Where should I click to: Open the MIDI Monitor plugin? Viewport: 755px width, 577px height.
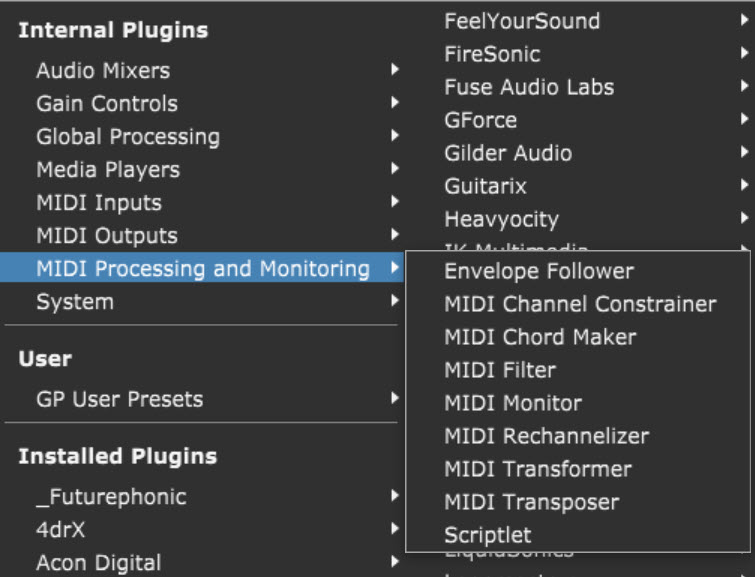coord(513,403)
